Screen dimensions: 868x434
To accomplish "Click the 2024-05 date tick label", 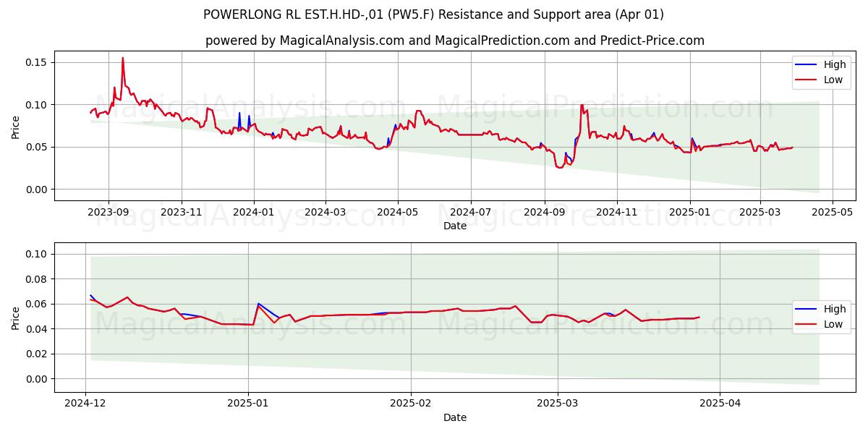I will click(x=397, y=213).
